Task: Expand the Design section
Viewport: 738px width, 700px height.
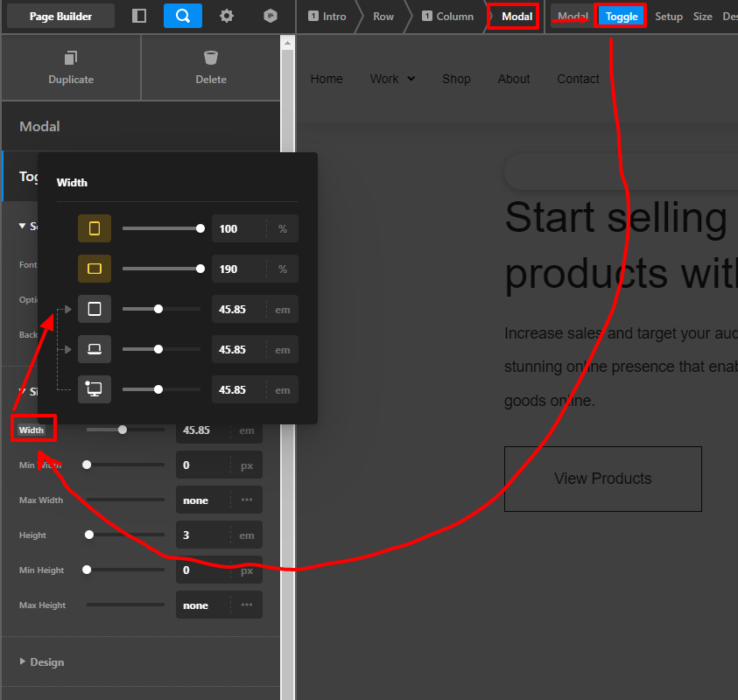Action: pyautogui.click(x=46, y=662)
